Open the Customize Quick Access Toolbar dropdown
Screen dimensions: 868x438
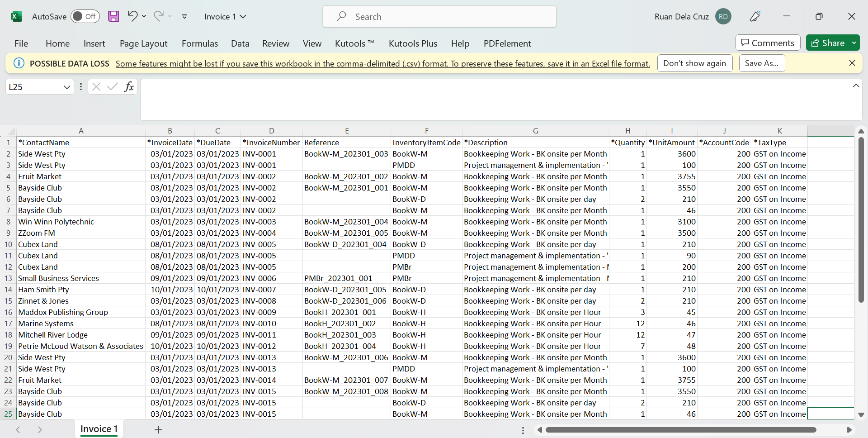pyautogui.click(x=184, y=17)
